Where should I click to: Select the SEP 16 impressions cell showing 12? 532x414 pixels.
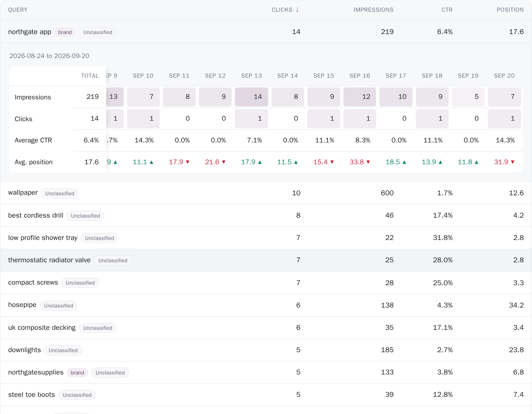click(x=360, y=97)
